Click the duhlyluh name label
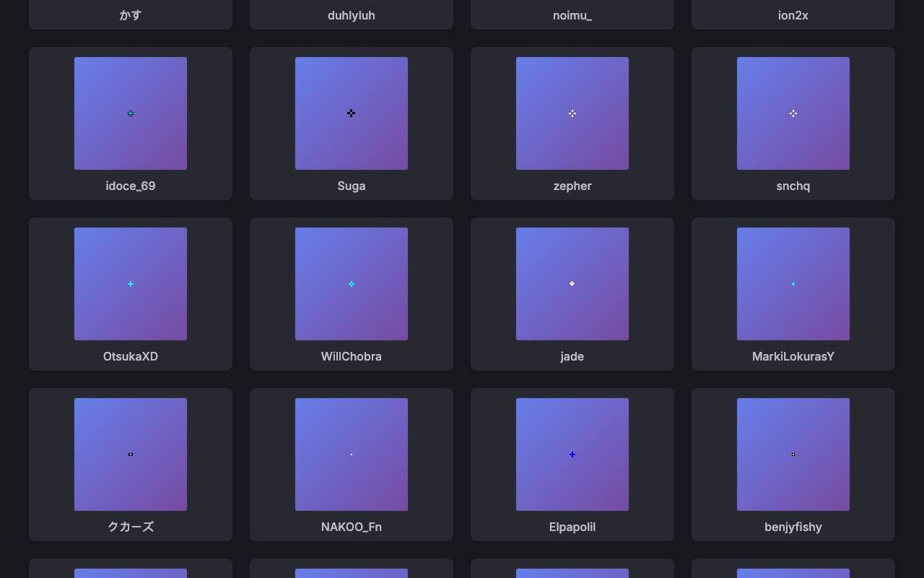924x578 pixels. (x=352, y=16)
